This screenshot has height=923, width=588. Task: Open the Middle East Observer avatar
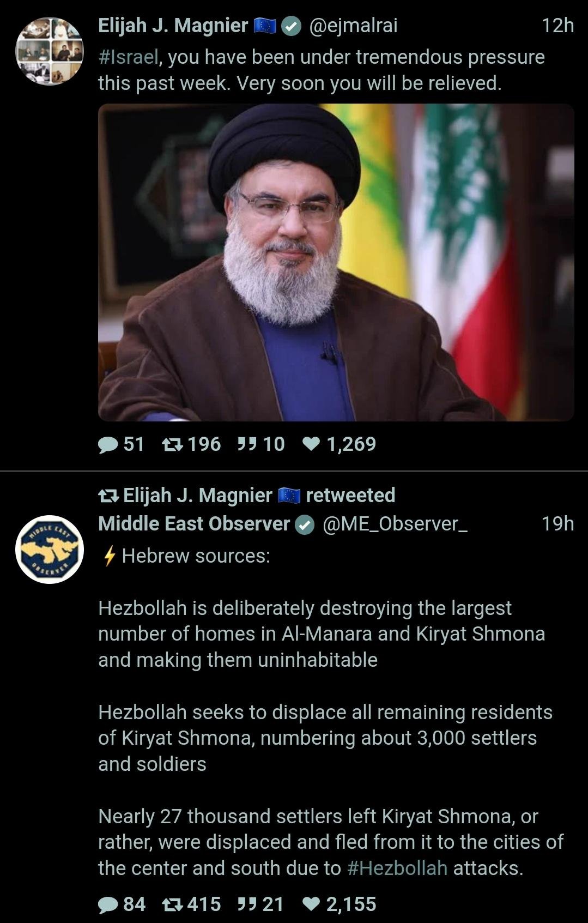click(x=50, y=549)
